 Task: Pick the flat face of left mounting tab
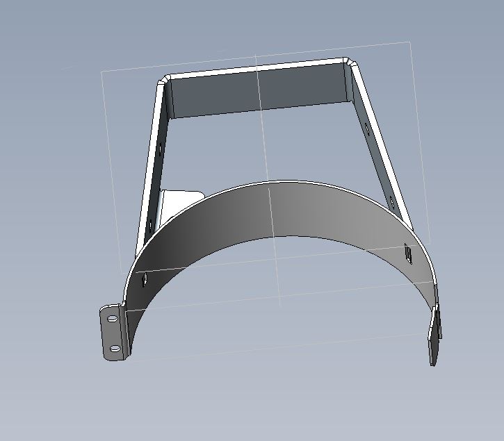[x=113, y=333]
